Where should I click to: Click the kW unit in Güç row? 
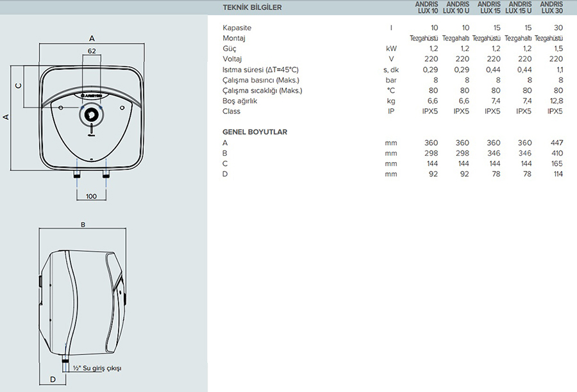pos(391,49)
